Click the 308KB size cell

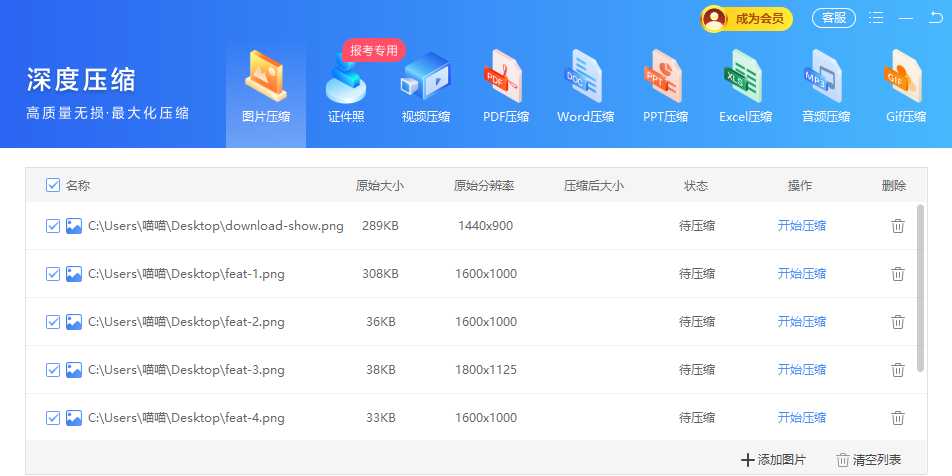pos(381,274)
